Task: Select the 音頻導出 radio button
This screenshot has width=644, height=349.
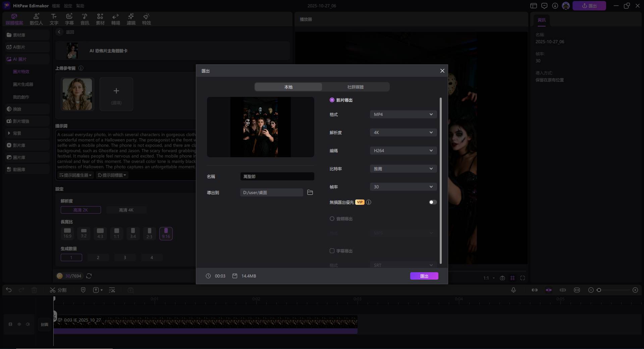Action: pyautogui.click(x=332, y=219)
